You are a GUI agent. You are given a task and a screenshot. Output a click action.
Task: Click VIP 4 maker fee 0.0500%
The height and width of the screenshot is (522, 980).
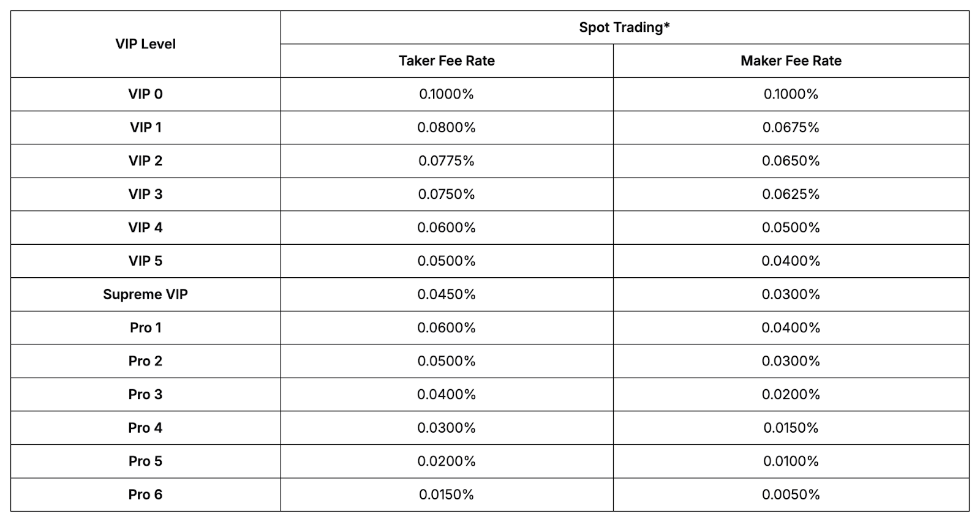[x=791, y=228]
